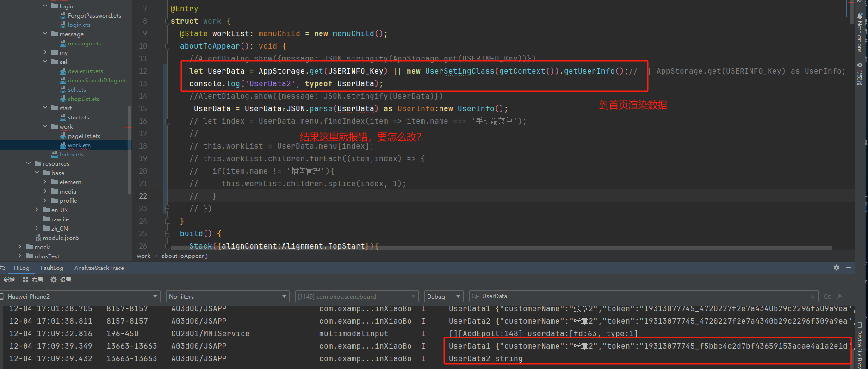The width and height of the screenshot is (868, 369).
Task: Open com.ohos.sceneboard process dropdown
Action: pyautogui.click(x=357, y=296)
